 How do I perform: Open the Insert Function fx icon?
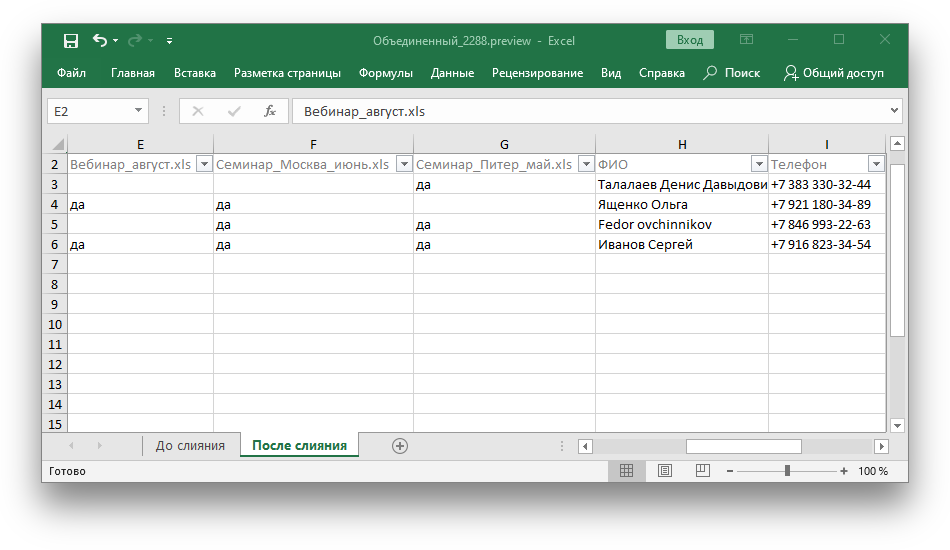tap(270, 111)
